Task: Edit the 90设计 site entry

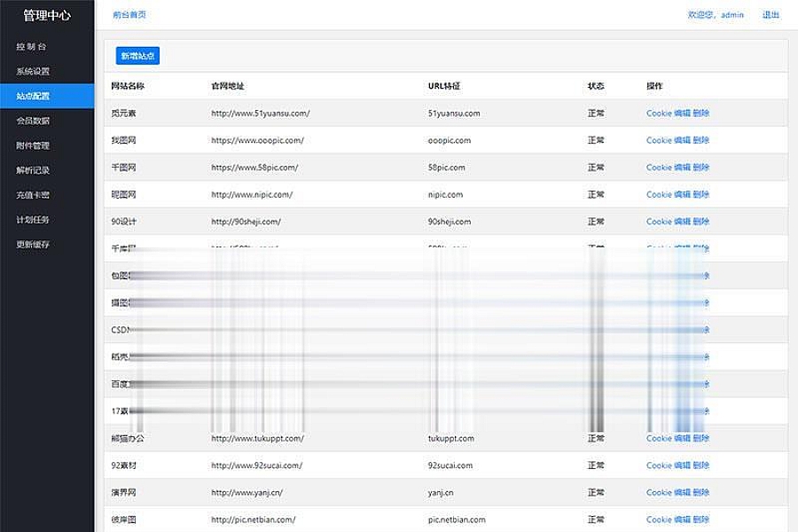Action: 682,222
